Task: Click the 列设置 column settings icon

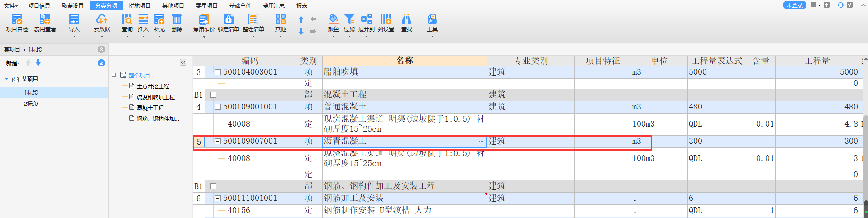Action: point(386,23)
